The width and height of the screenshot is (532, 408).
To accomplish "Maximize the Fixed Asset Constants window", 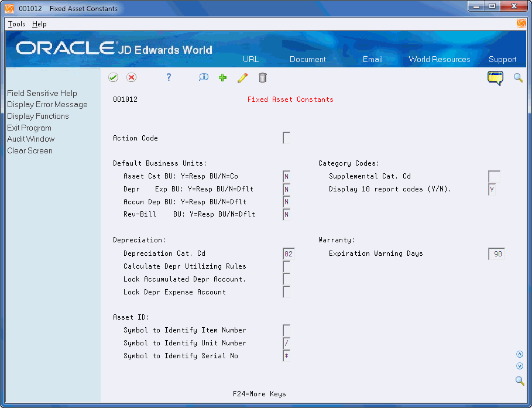I will [492, 6].
